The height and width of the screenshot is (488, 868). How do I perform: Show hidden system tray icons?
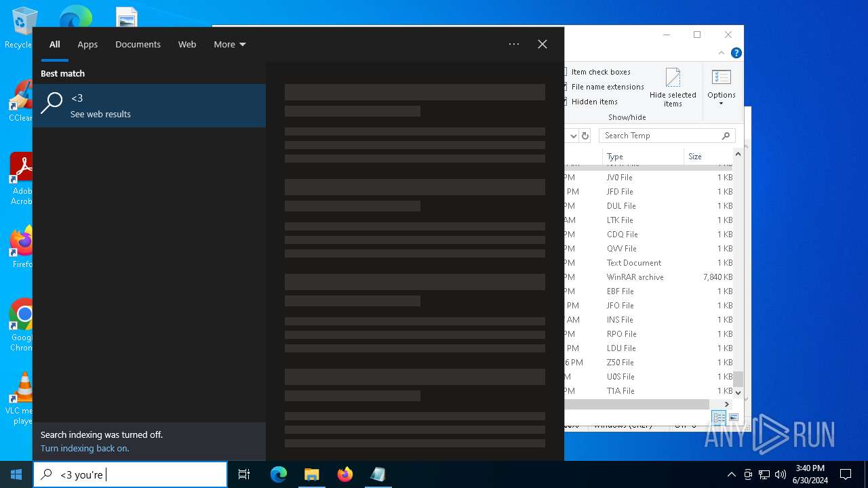[x=731, y=474]
